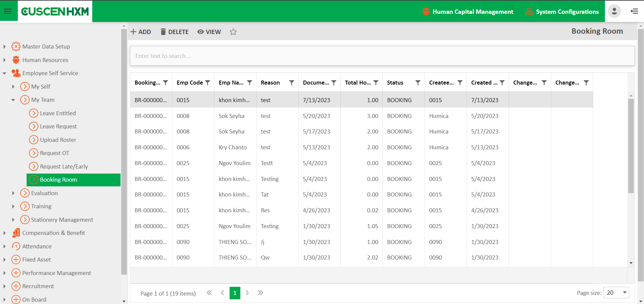Click the search text field
The height and width of the screenshot is (304, 644).
tap(382, 56)
